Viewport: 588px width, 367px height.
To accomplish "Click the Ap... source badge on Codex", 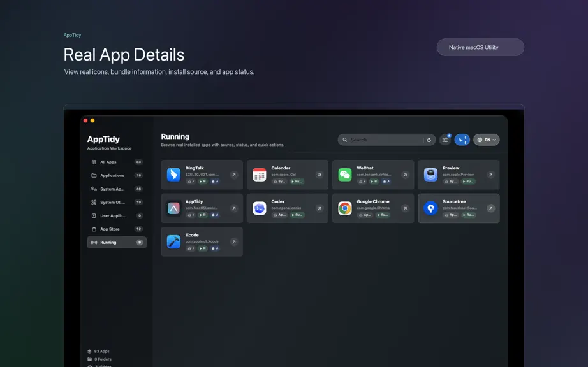I will coord(279,215).
